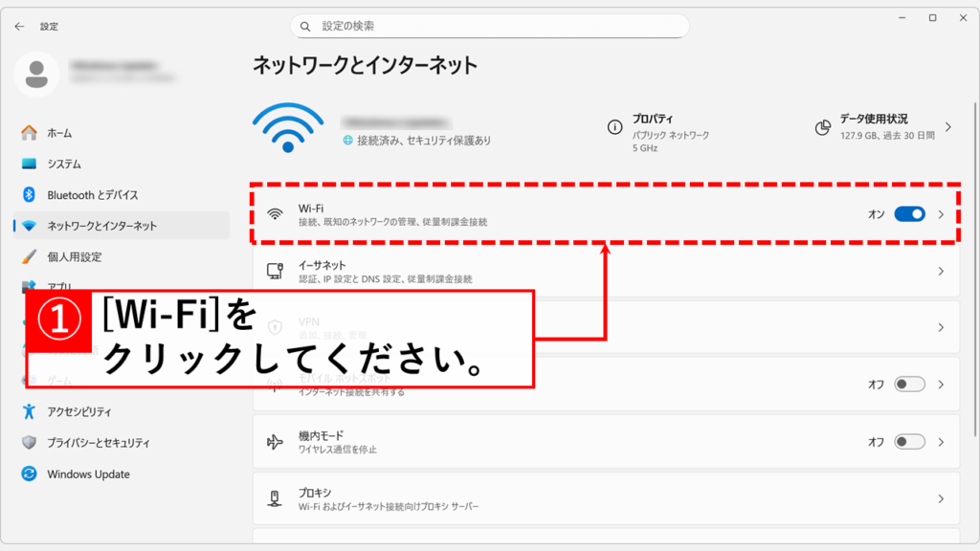Expand the Ethernet row chevron
Screen dimensions: 980x551
(941, 272)
